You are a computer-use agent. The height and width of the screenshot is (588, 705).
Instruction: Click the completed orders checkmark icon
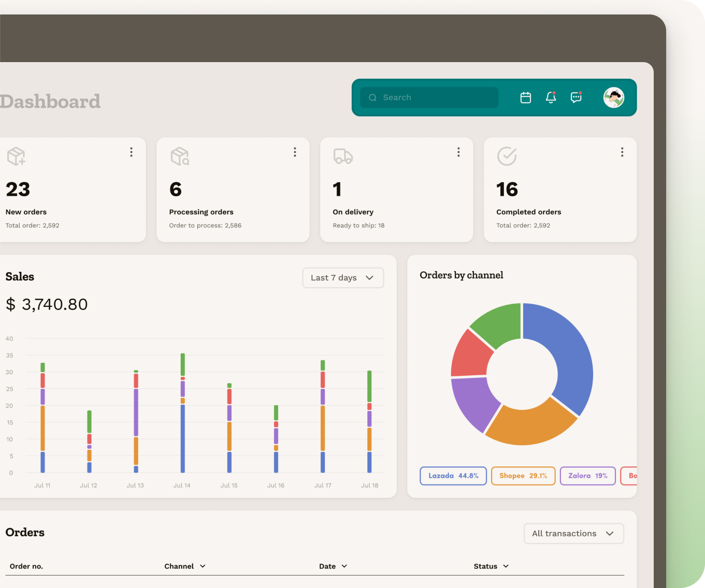507,156
